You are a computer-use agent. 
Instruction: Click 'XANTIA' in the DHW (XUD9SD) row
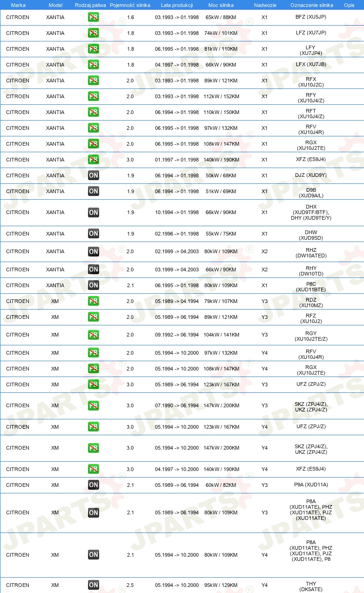pos(55,234)
